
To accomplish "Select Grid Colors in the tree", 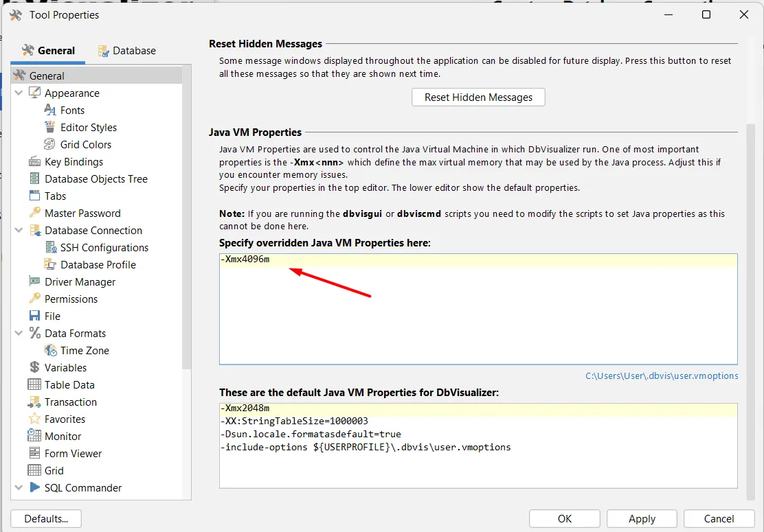I will (86, 145).
